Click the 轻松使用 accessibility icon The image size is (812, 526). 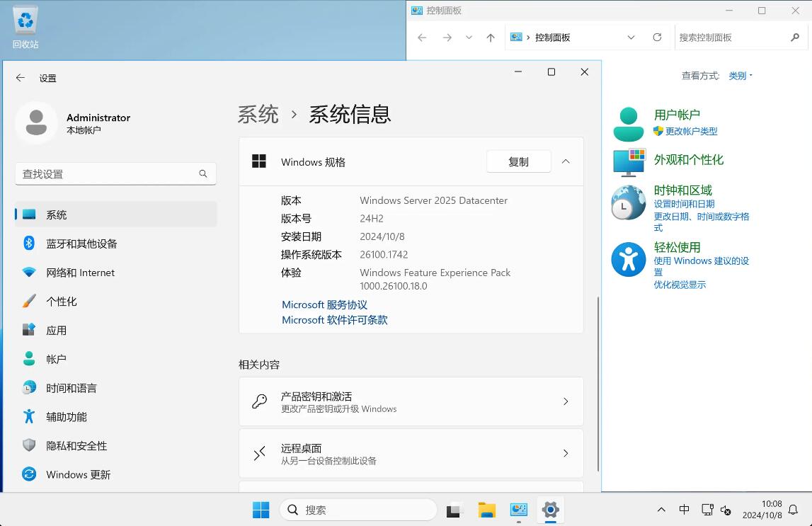click(x=629, y=259)
